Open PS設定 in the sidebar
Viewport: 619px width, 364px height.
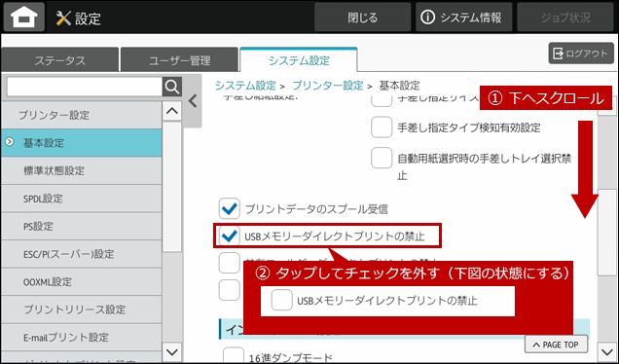(82, 226)
